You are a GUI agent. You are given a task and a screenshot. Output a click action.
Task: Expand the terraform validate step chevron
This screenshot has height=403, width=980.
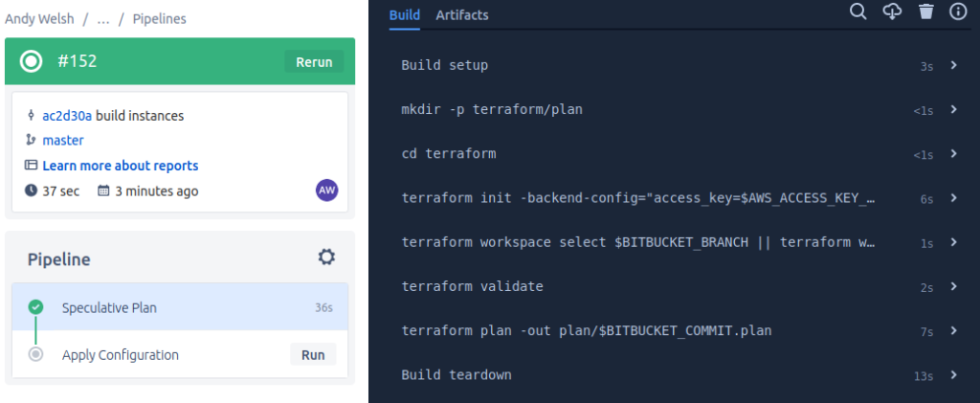[954, 286]
